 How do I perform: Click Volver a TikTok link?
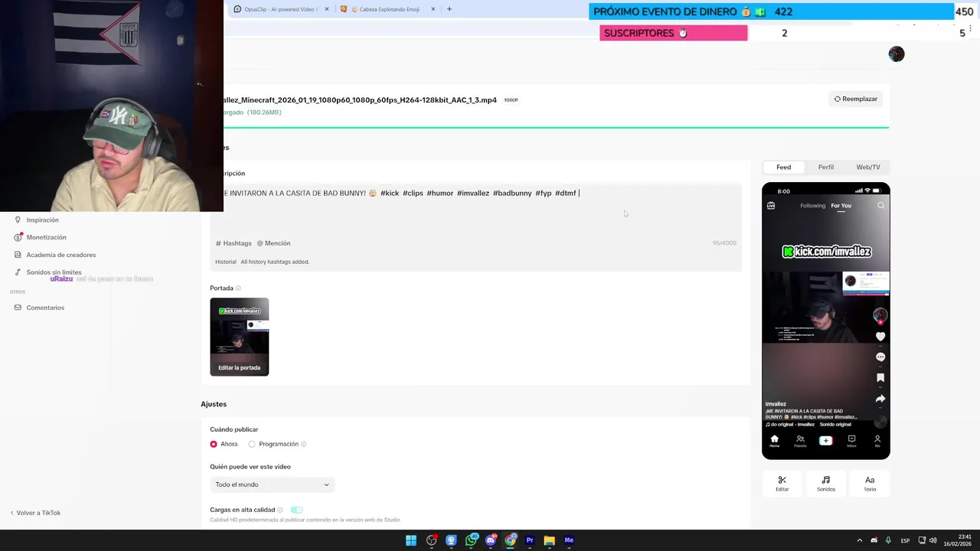coord(35,513)
